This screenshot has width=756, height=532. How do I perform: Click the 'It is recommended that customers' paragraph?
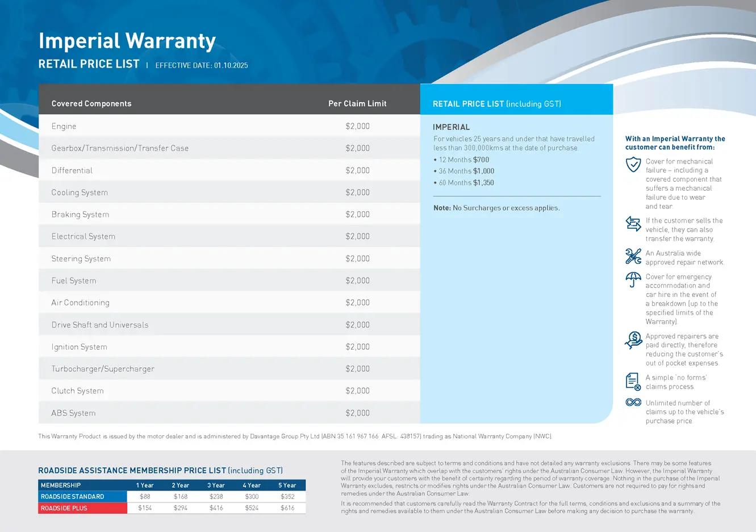(x=531, y=507)
